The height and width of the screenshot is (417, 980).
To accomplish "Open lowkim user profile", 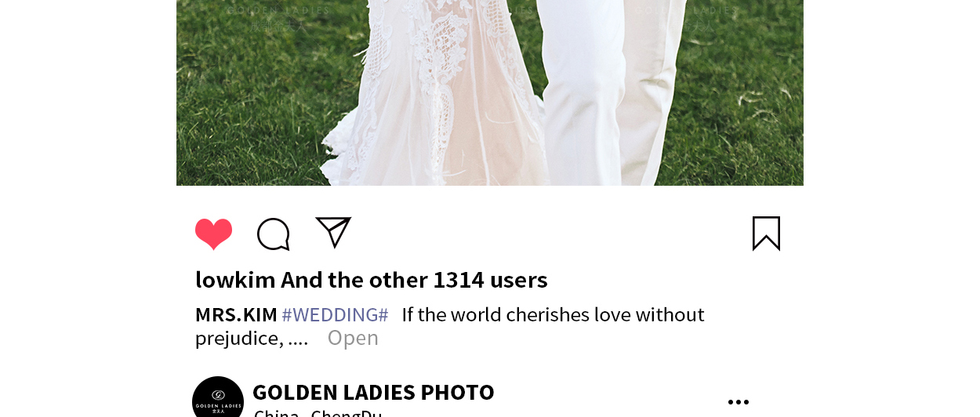I will point(235,280).
